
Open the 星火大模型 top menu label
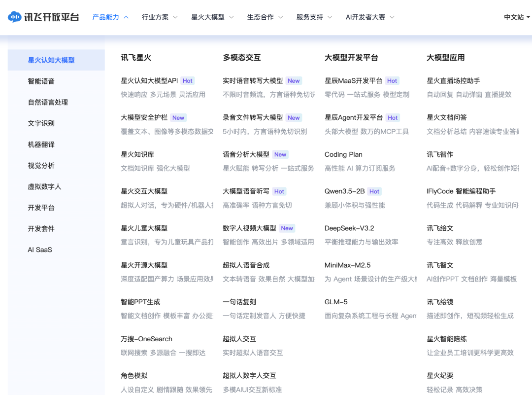[208, 17]
